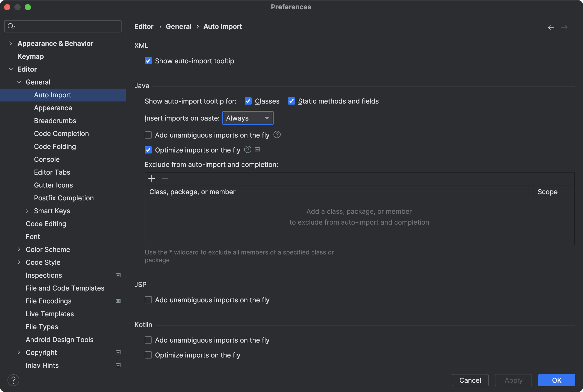Open the Live Templates settings page
This screenshot has height=392, width=583.
point(50,314)
